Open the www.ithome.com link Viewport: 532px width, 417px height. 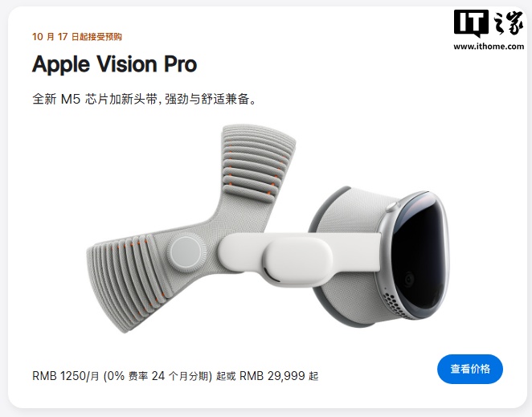click(x=489, y=47)
